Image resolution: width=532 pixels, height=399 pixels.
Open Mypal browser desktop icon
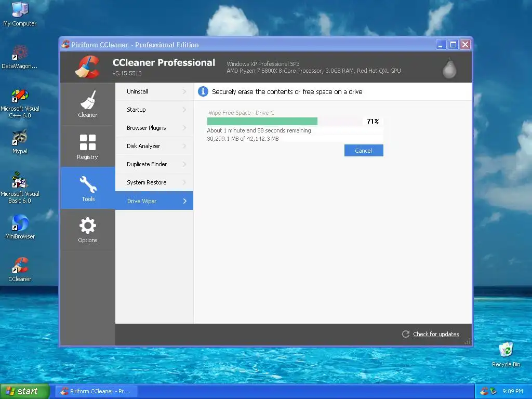(x=20, y=137)
